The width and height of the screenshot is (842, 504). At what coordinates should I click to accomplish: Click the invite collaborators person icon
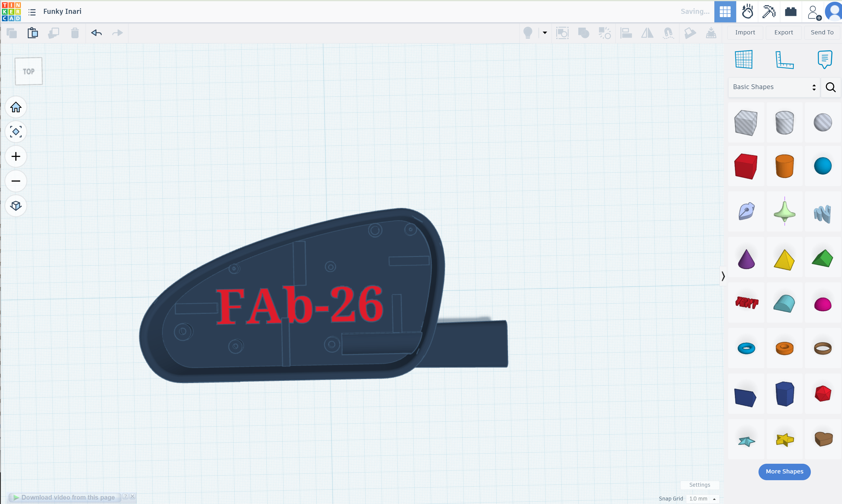(x=814, y=13)
